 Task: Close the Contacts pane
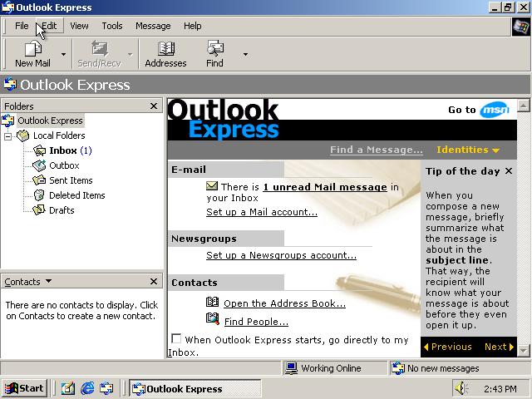[x=154, y=281]
